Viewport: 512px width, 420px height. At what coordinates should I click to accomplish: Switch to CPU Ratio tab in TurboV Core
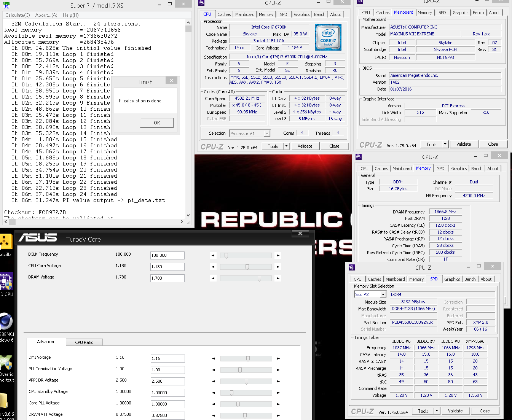point(84,342)
